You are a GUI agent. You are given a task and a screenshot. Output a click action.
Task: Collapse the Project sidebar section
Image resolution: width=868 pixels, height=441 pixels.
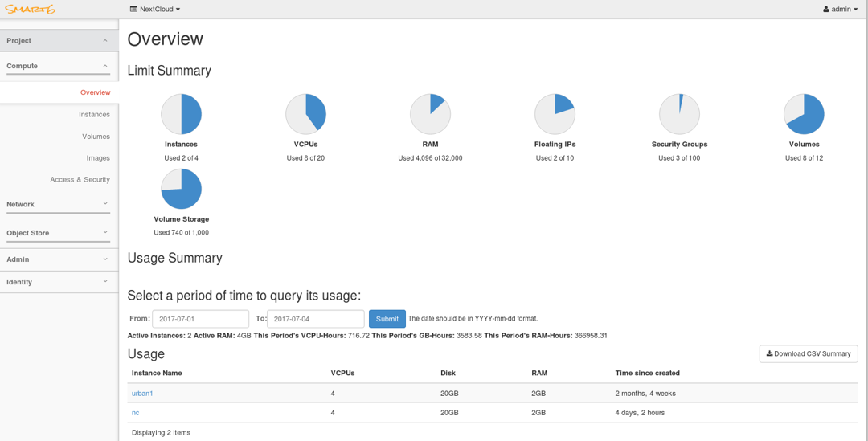click(x=59, y=40)
